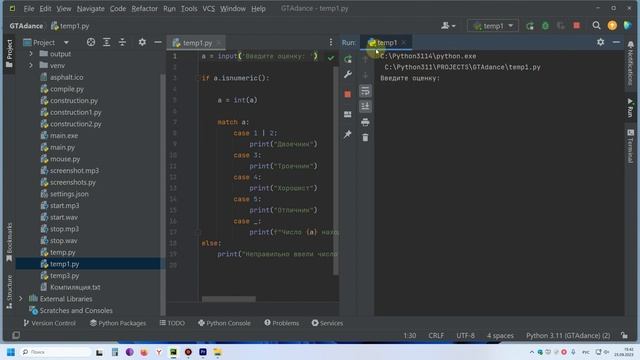Toggle the Project side tab
Screen dimensions: 640x360
tap(9, 53)
